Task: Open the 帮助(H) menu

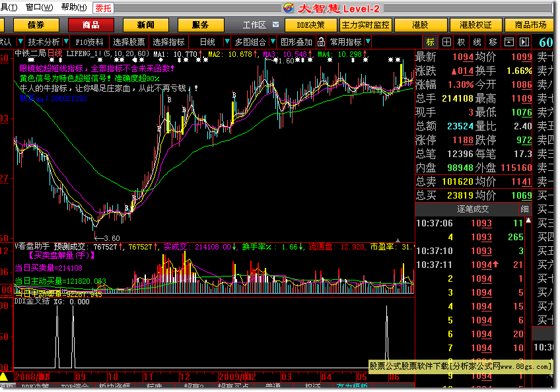Action: tap(74, 7)
